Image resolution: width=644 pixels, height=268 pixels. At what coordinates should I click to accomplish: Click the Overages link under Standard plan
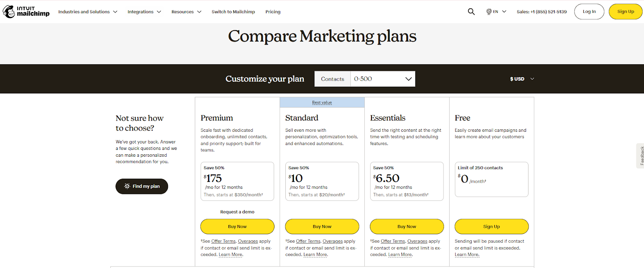coord(332,241)
